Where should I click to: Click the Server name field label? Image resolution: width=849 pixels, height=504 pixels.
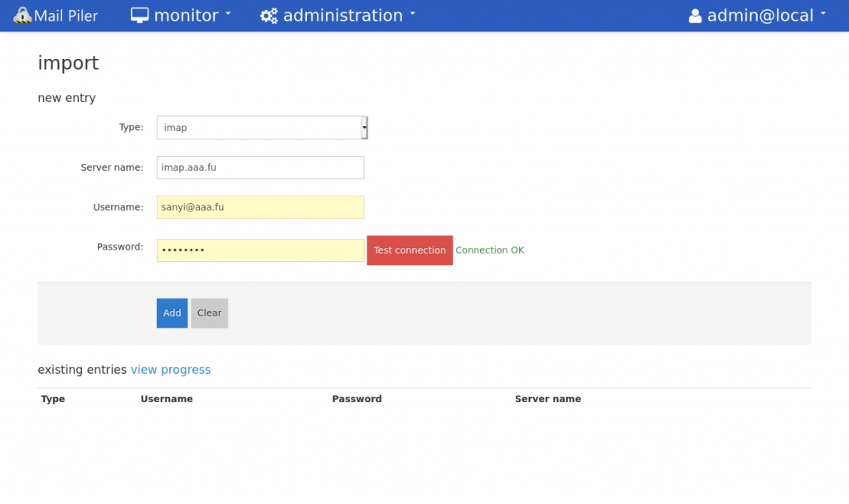(112, 167)
